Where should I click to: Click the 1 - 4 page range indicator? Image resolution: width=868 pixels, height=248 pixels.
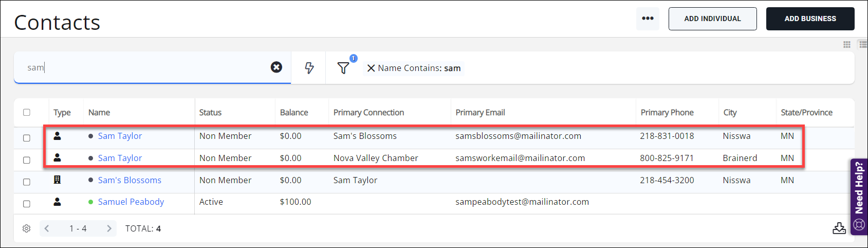78,228
